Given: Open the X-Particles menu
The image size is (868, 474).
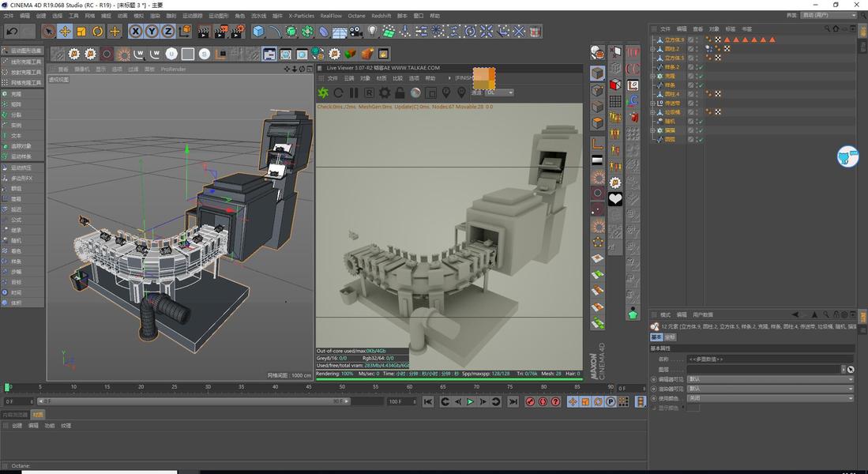Looking at the screenshot, I should [302, 16].
